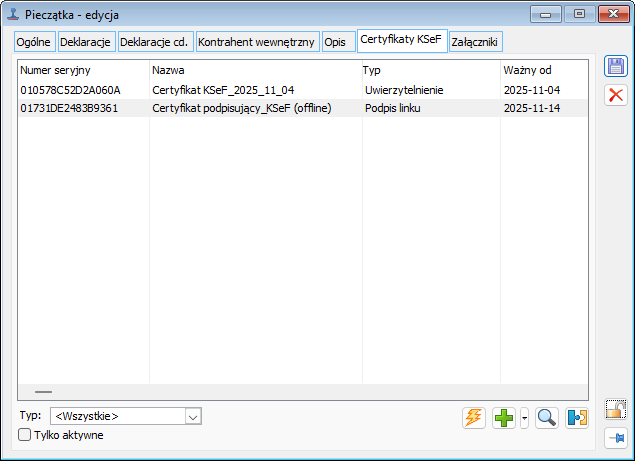Go to the Kontrahent wewnętrzny tab

tap(258, 42)
